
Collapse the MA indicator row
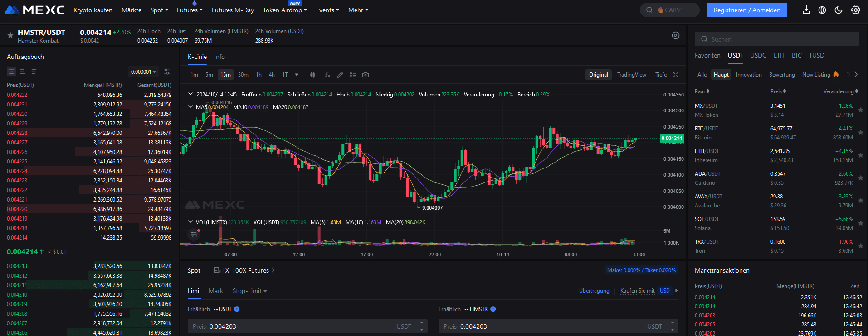point(190,107)
